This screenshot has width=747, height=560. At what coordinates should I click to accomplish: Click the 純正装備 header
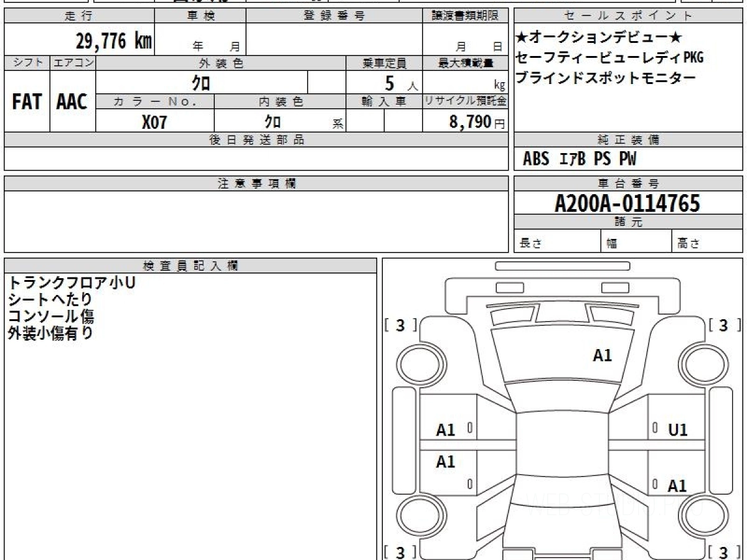point(629,140)
